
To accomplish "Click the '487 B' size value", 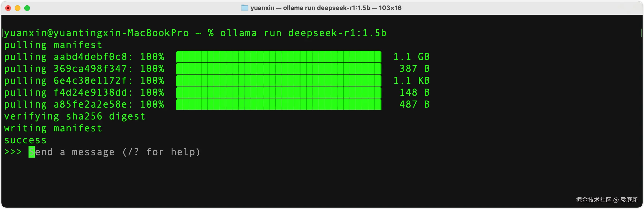I will coord(414,104).
